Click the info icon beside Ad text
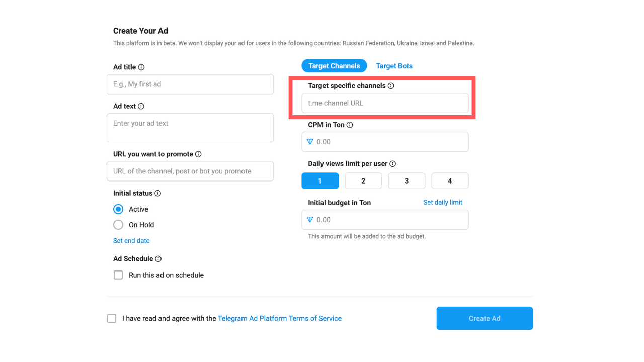This screenshot has height=362, width=644. tap(141, 106)
